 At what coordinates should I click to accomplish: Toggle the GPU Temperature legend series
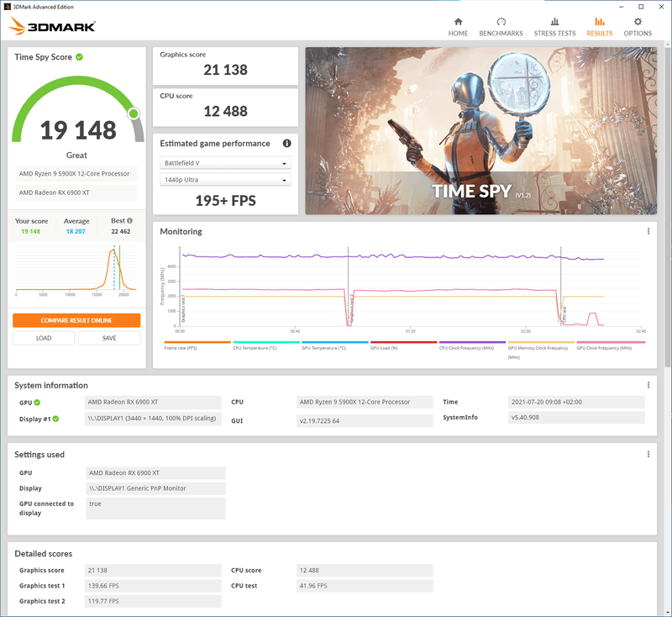pos(334,346)
